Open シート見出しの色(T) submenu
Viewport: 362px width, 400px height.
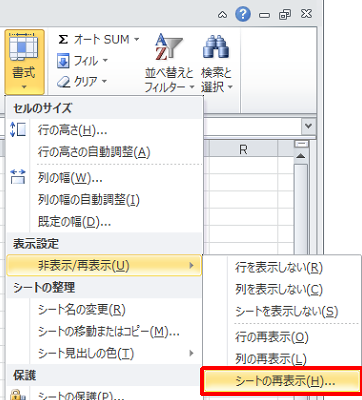[x=104, y=353]
